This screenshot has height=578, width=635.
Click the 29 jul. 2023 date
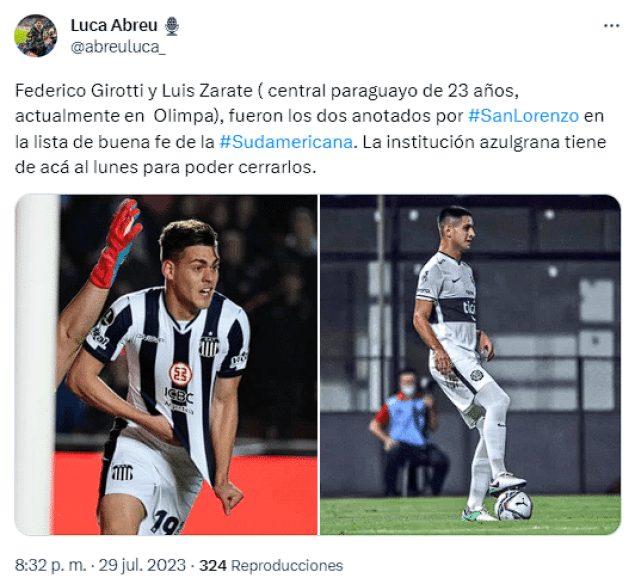click(142, 565)
